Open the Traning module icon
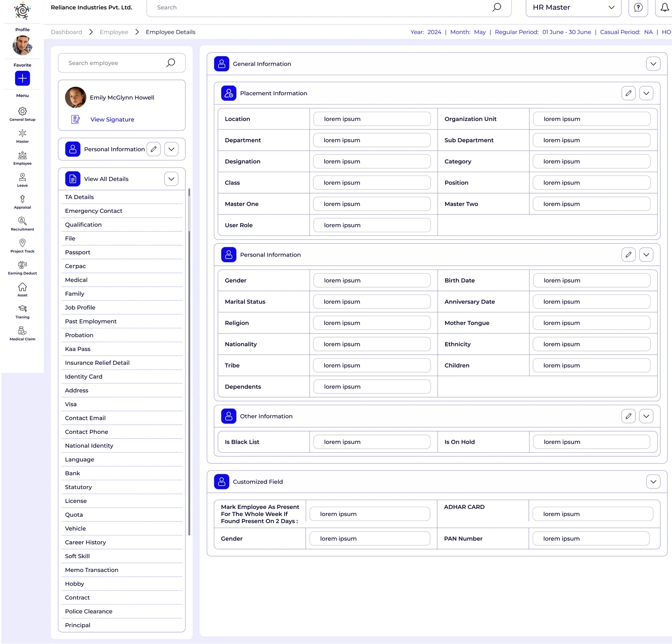Image resolution: width=672 pixels, height=644 pixels. point(22,311)
